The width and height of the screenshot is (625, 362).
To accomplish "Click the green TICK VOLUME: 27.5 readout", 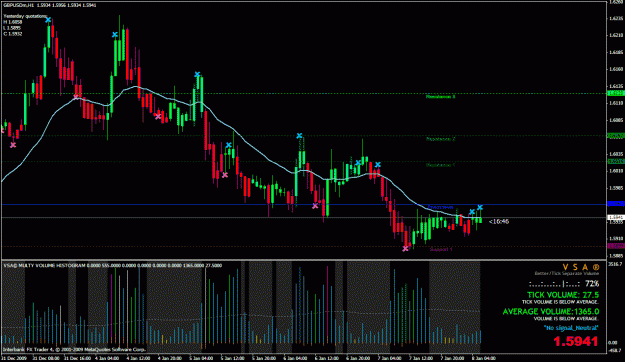I will point(563,295).
